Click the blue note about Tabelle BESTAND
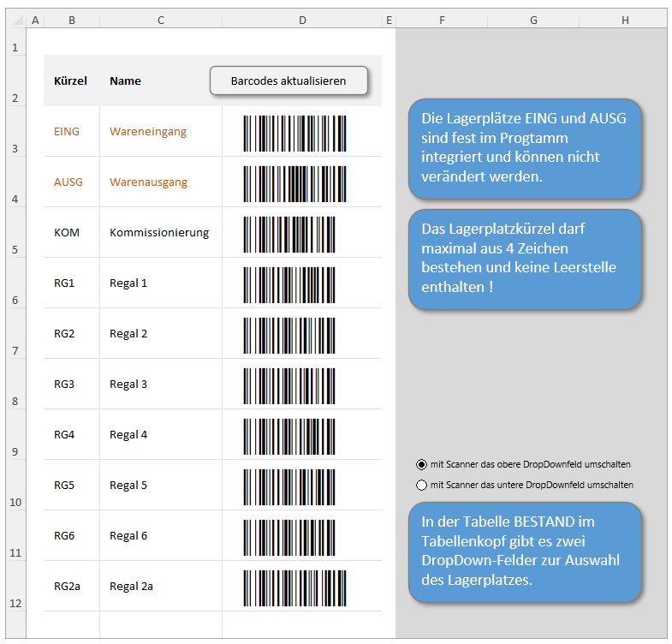The width and height of the screenshot is (672, 644). pos(524,552)
